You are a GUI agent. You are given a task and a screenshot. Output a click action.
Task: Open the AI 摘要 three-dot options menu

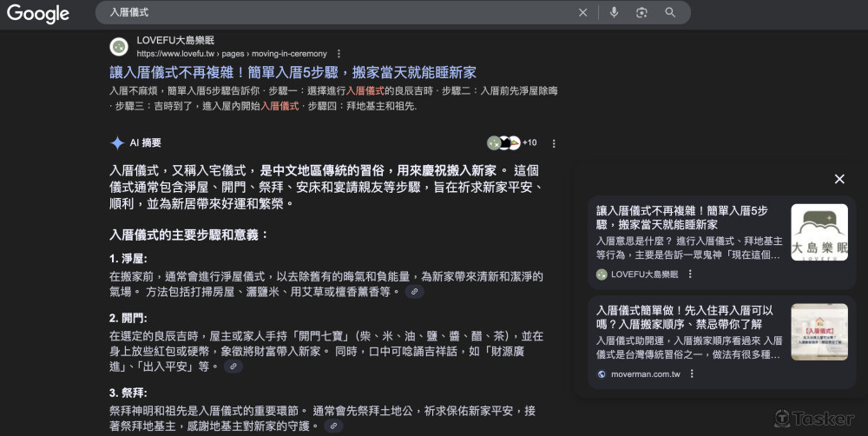click(x=554, y=143)
